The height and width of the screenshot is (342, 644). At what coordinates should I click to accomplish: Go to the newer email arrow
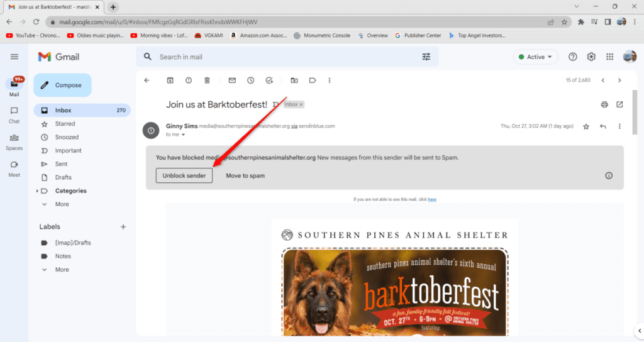[603, 80]
